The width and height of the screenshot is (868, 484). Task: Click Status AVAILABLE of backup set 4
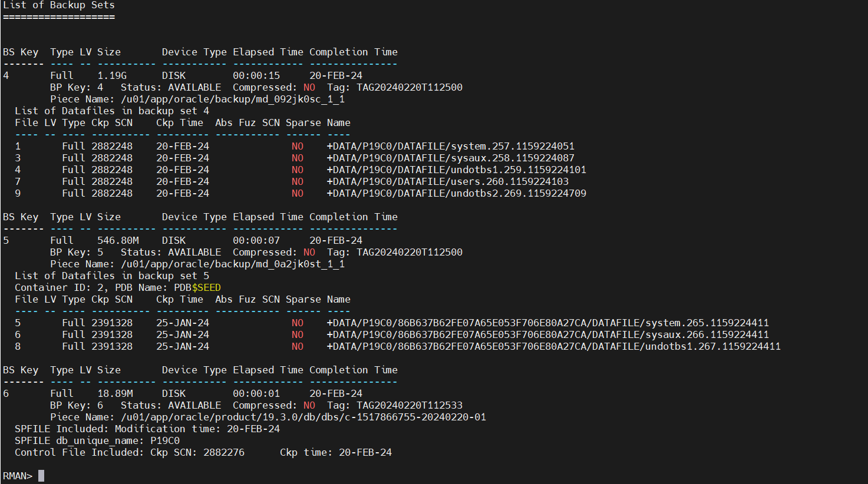tap(194, 87)
